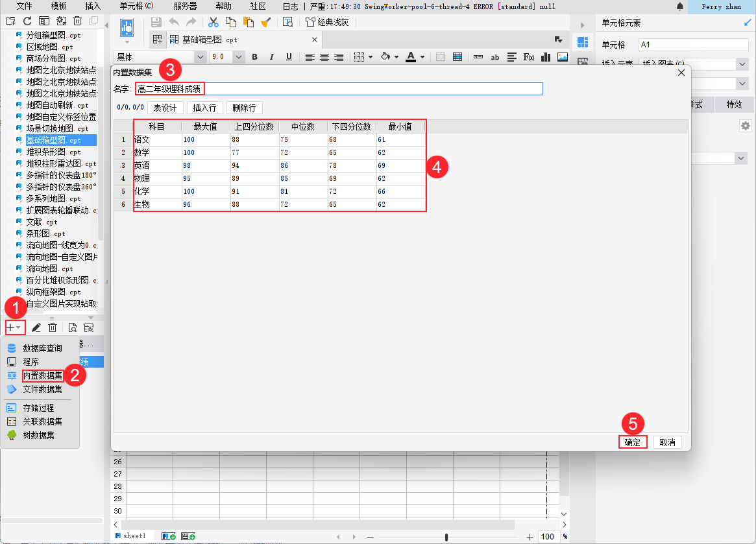Click the Redo arrow icon
Screen dimensions: 756x544
(191, 22)
